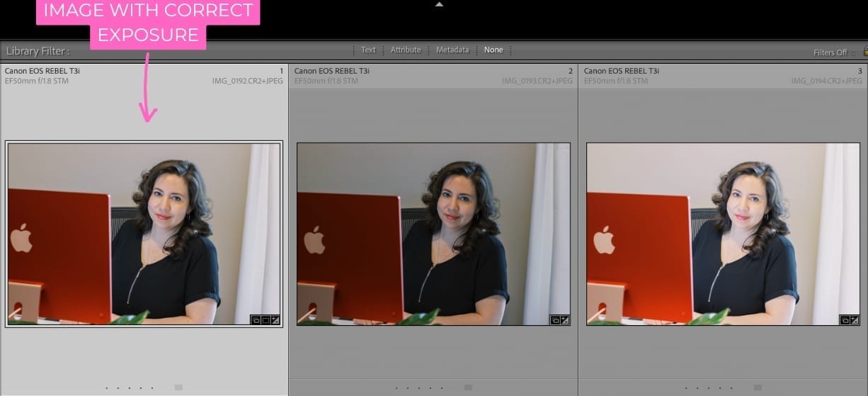The width and height of the screenshot is (868, 396).
Task: Click the Library Filter label
Action: point(38,51)
